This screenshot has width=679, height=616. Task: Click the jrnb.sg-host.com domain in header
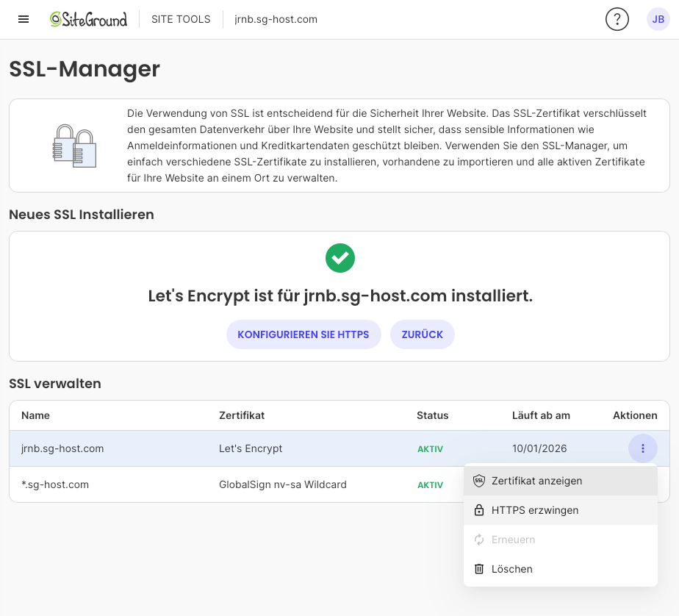pos(276,19)
